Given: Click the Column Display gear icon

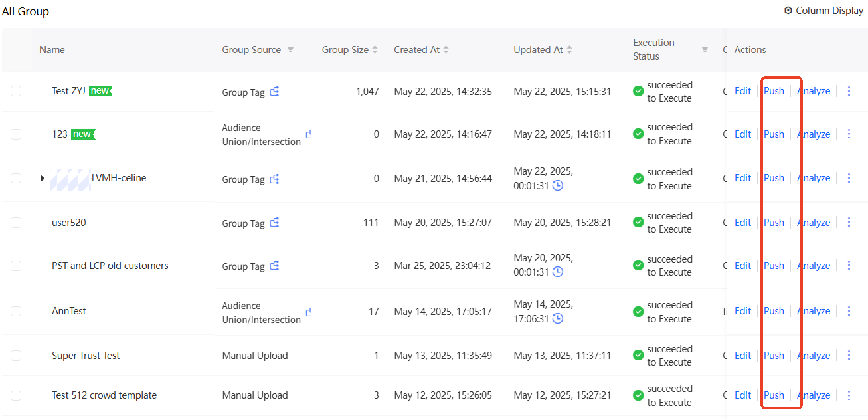Looking at the screenshot, I should [x=788, y=11].
